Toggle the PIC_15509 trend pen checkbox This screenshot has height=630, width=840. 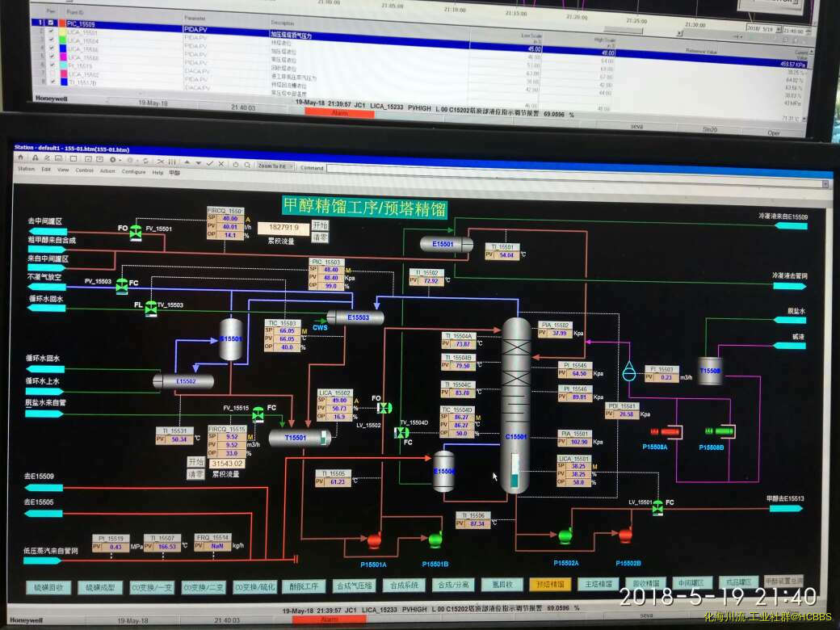tap(52, 24)
